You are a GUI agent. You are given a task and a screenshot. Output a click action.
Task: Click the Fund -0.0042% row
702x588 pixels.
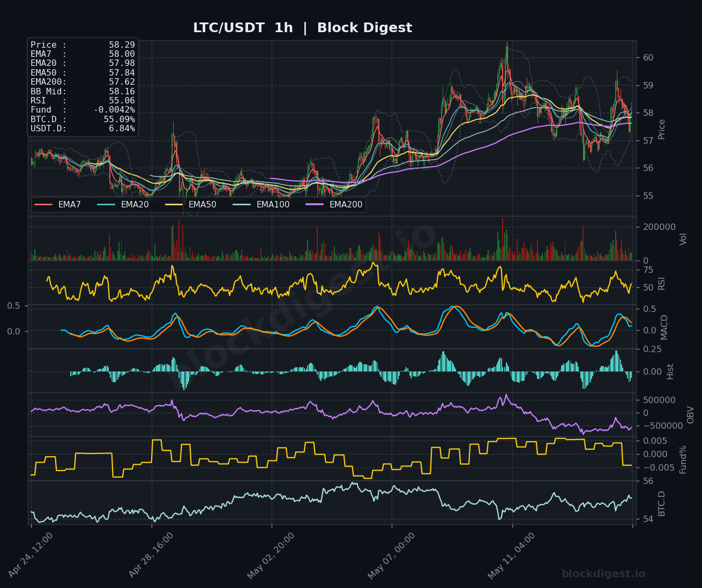click(x=83, y=110)
